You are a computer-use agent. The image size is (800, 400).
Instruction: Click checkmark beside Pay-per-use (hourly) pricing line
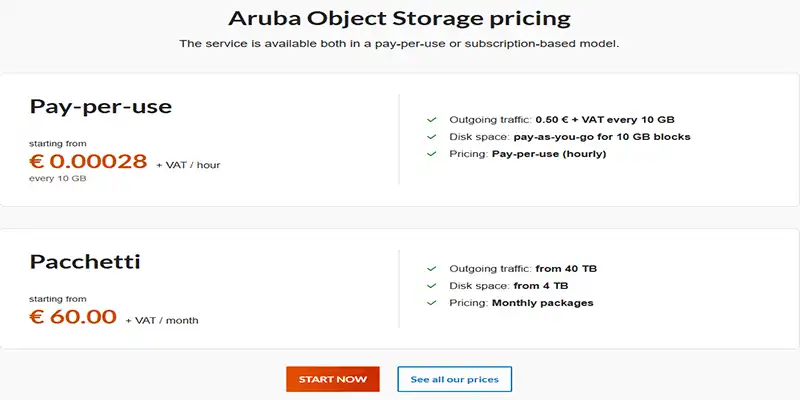click(x=431, y=154)
